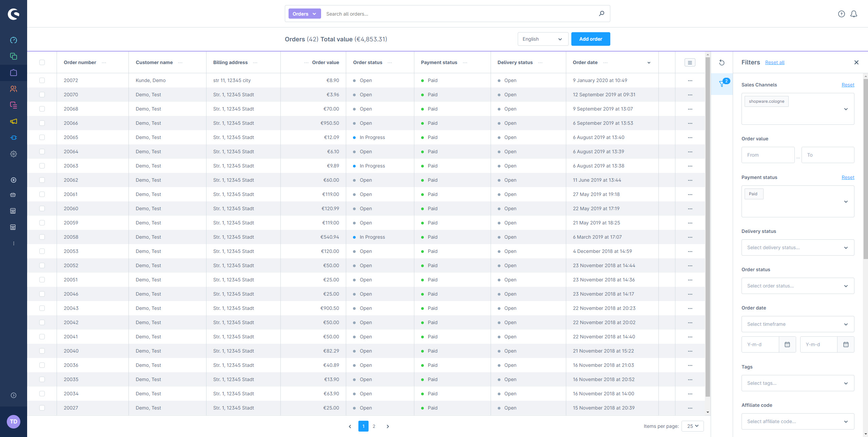Open order number 20072

pos(71,80)
